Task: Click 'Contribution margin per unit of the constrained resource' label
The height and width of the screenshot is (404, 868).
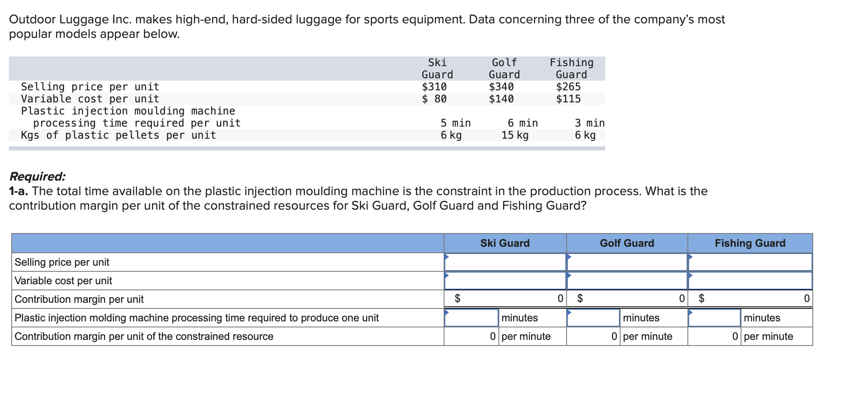Action: coord(144,337)
